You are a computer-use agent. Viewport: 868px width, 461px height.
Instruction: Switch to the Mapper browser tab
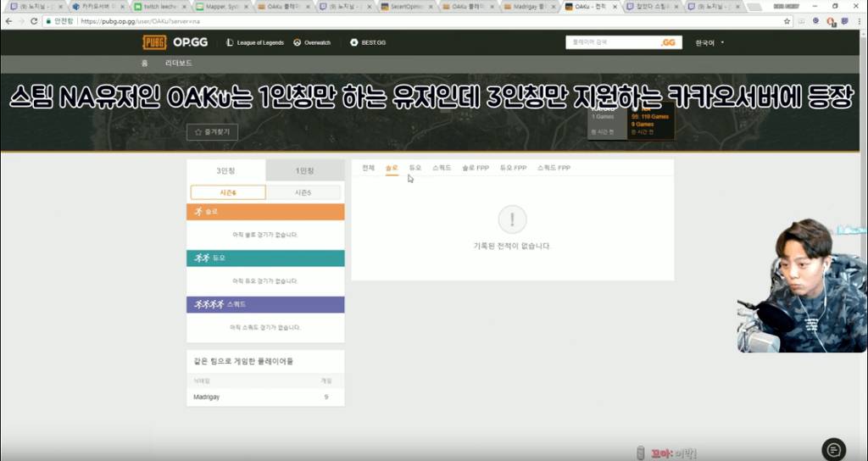(x=221, y=7)
